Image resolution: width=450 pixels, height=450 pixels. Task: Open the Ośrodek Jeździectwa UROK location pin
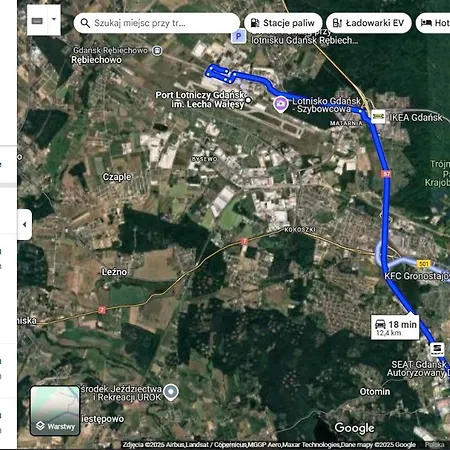coord(171,392)
